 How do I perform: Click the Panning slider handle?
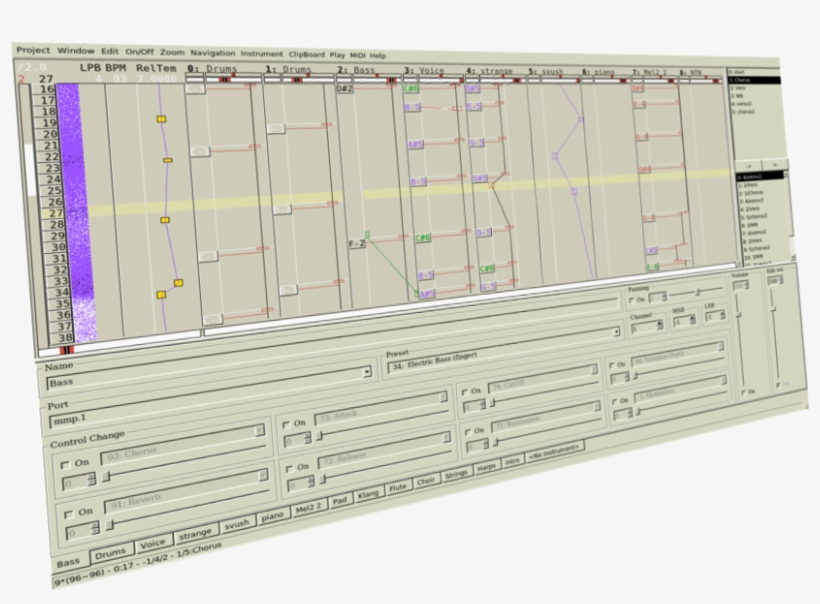pos(697,292)
